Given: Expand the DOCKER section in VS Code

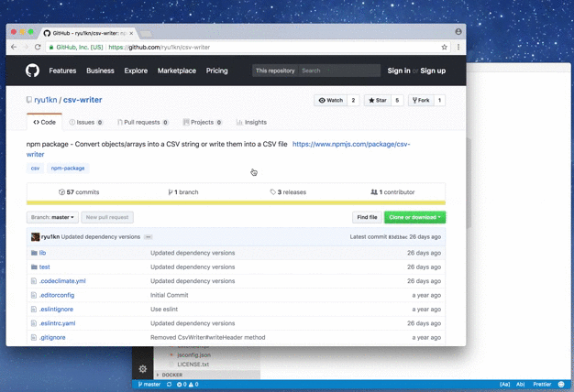Looking at the screenshot, I should click(172, 375).
